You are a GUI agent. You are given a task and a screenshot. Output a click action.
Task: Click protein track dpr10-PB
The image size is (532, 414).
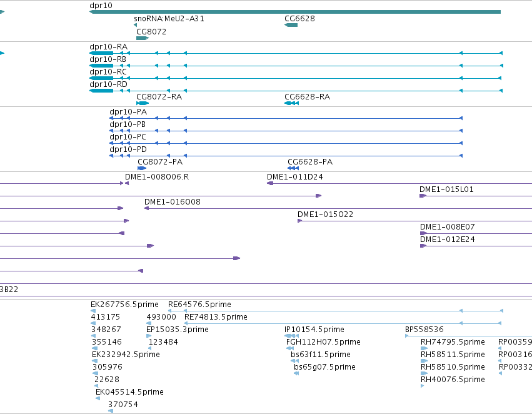coord(286,131)
